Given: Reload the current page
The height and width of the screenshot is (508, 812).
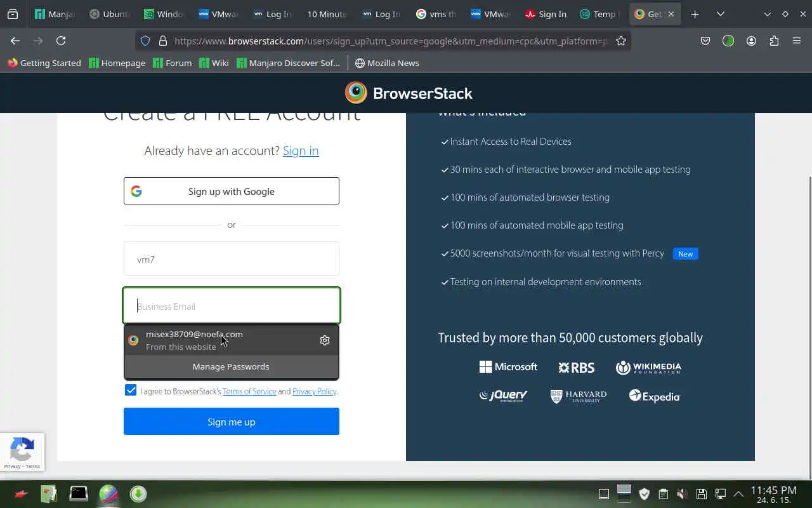Looking at the screenshot, I should [x=61, y=41].
